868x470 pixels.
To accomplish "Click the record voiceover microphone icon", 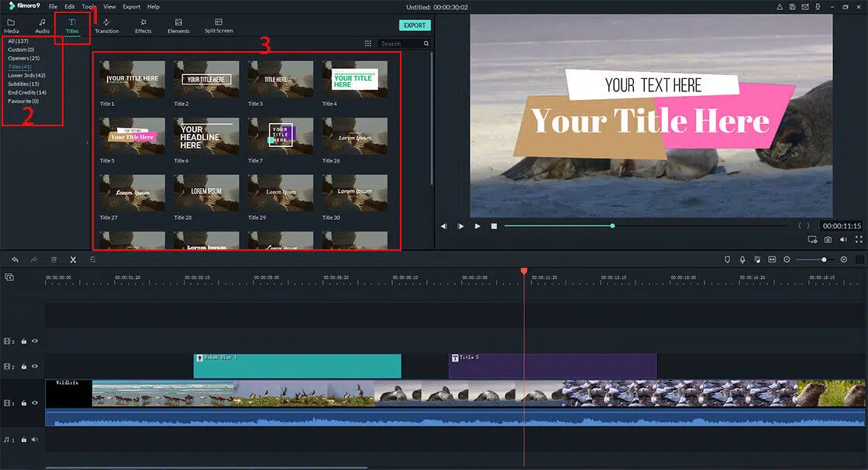I will pyautogui.click(x=742, y=259).
